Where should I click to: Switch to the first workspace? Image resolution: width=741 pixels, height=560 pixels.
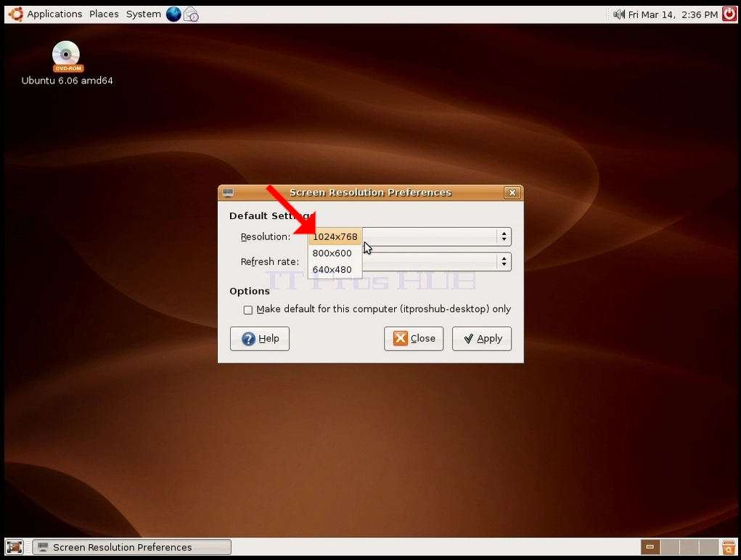coord(650,547)
